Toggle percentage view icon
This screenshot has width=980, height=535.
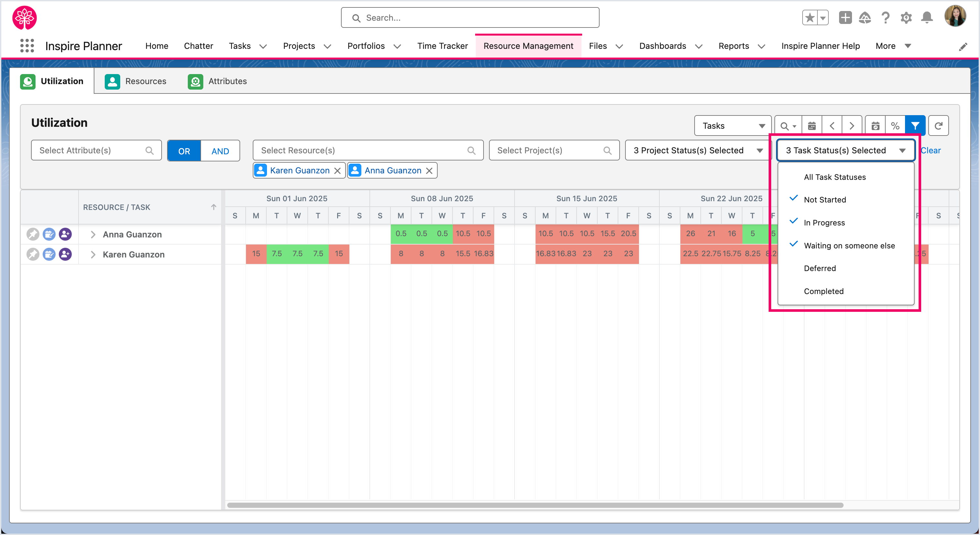coord(895,126)
